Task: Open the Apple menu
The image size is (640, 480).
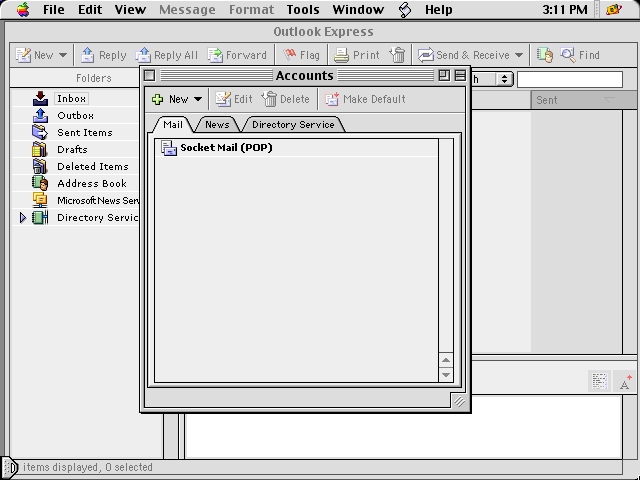Action: tap(23, 9)
